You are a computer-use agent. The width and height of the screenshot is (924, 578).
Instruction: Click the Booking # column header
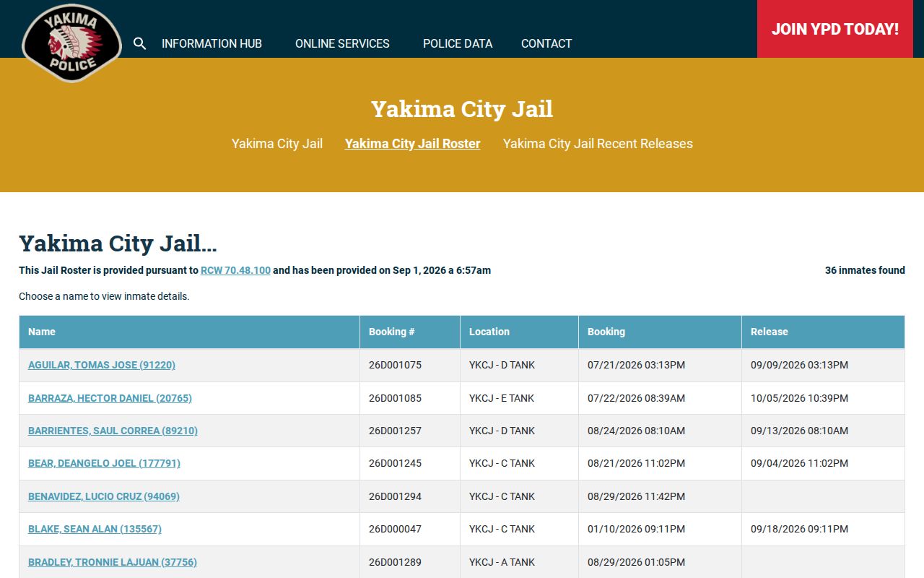410,332
